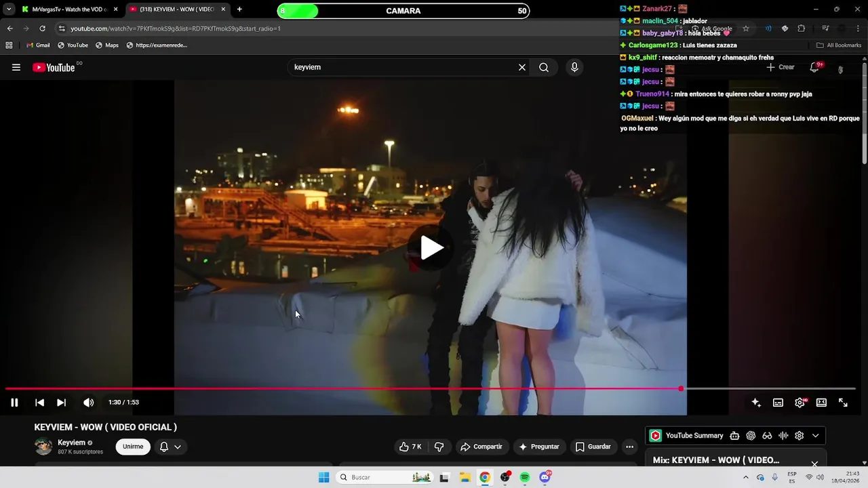Open the tab search dropdown arrow

(x=8, y=9)
